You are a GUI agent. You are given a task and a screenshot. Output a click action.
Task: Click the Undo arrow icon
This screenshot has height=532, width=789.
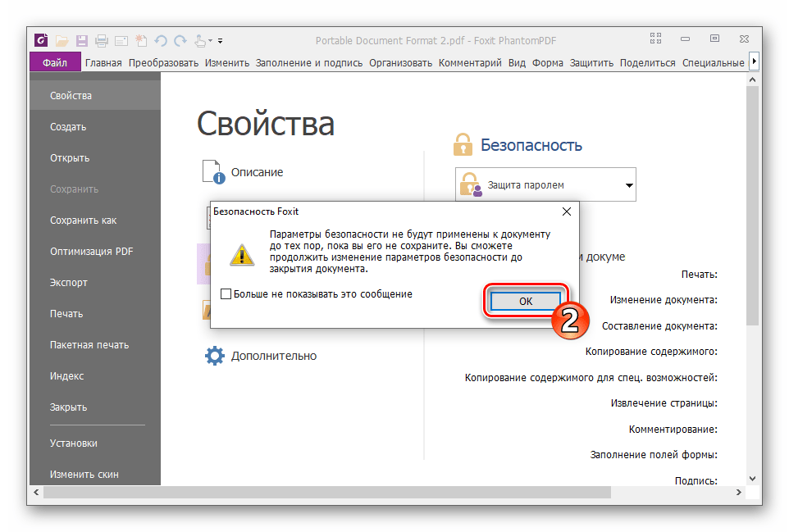point(161,40)
